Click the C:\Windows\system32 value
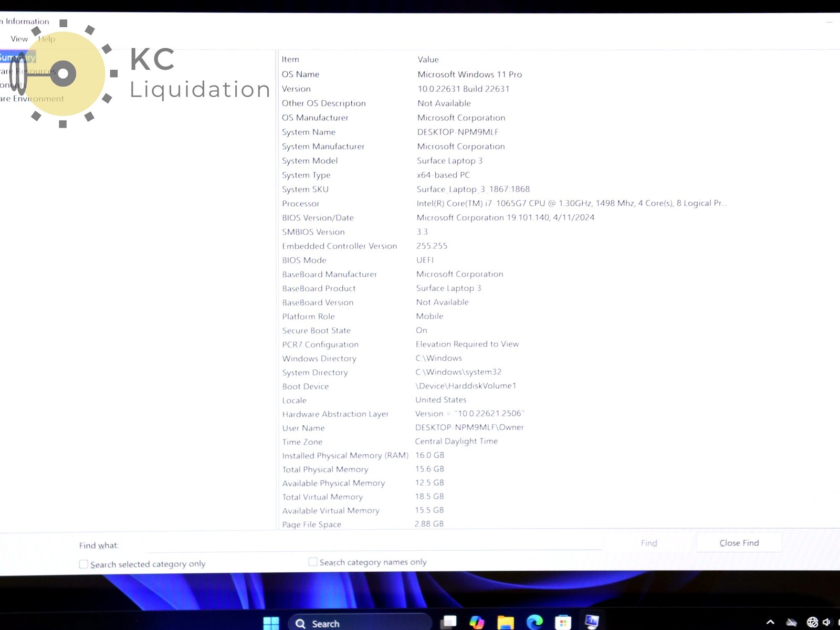This screenshot has width=840, height=630. click(459, 372)
